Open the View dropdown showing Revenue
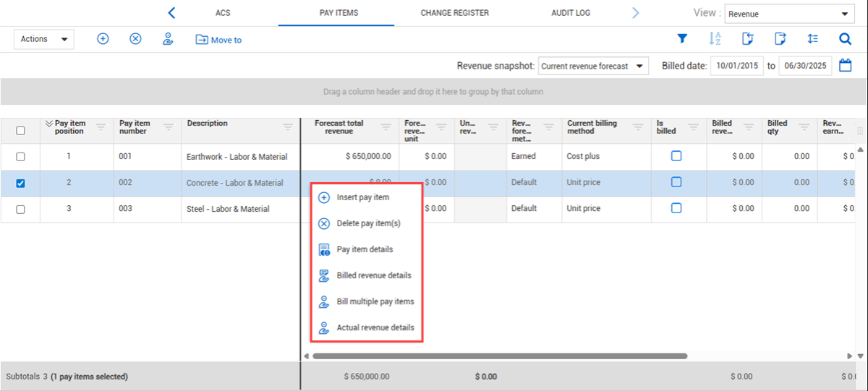This screenshot has height=391, width=868. coord(788,14)
